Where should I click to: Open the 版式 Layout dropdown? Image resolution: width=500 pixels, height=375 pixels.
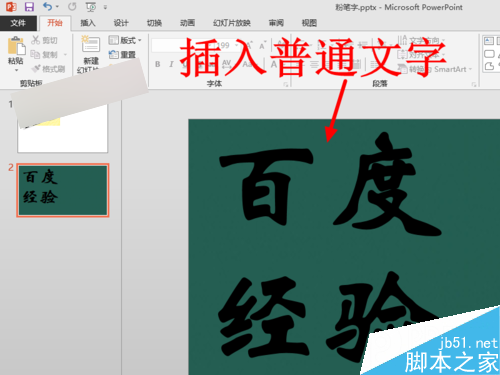pyautogui.click(x=125, y=40)
